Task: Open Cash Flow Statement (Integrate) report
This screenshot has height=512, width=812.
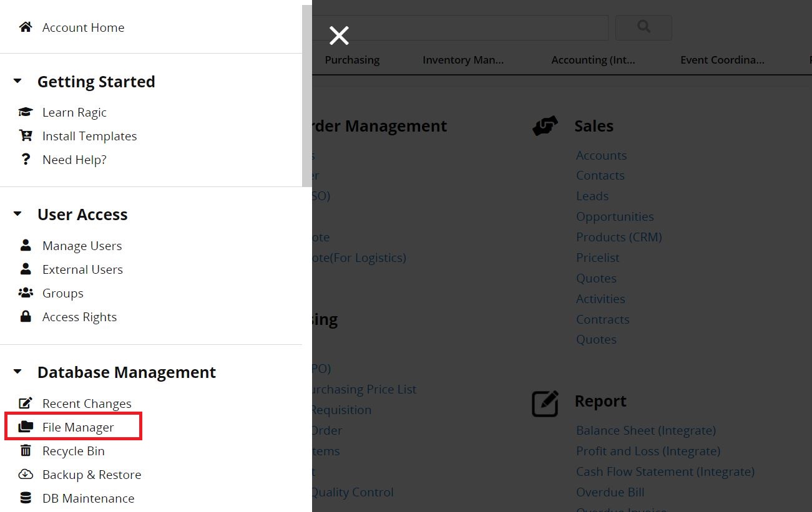Action: pyautogui.click(x=665, y=471)
